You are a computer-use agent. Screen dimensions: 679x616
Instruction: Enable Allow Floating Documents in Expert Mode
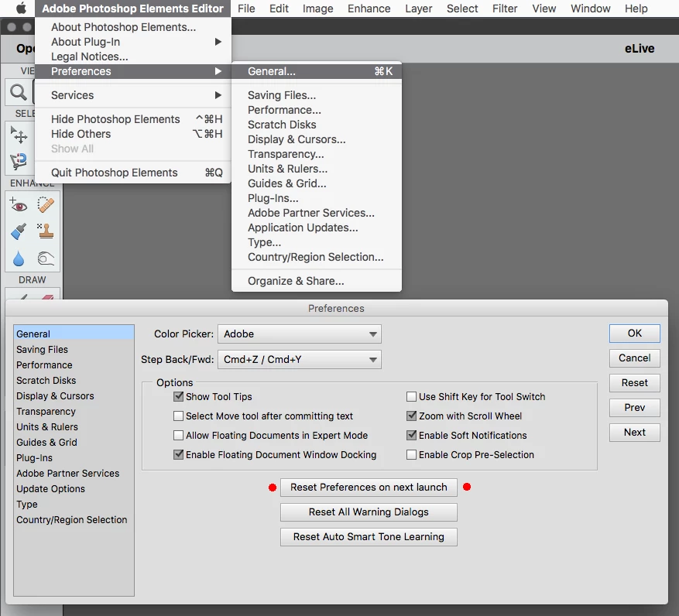tap(178, 435)
